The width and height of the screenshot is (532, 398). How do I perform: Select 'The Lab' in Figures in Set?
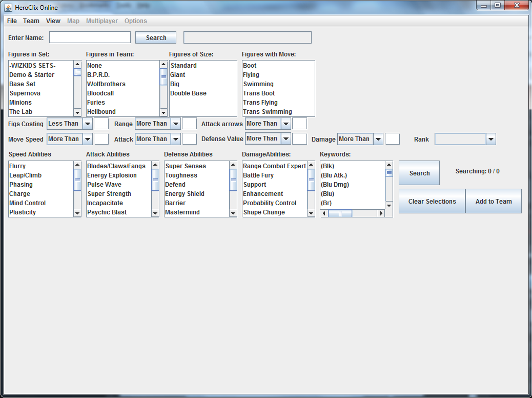40,111
